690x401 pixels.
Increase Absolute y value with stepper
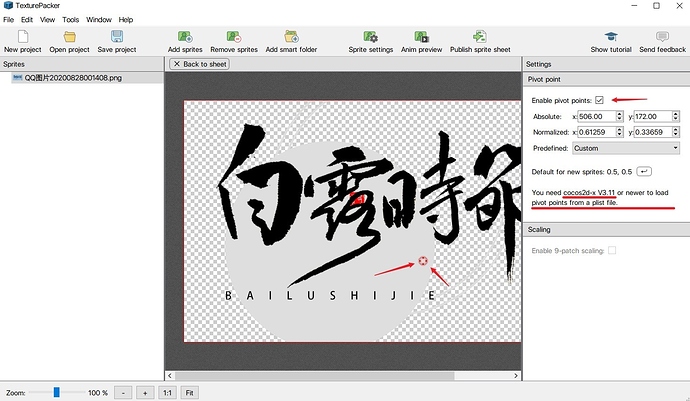click(675, 114)
